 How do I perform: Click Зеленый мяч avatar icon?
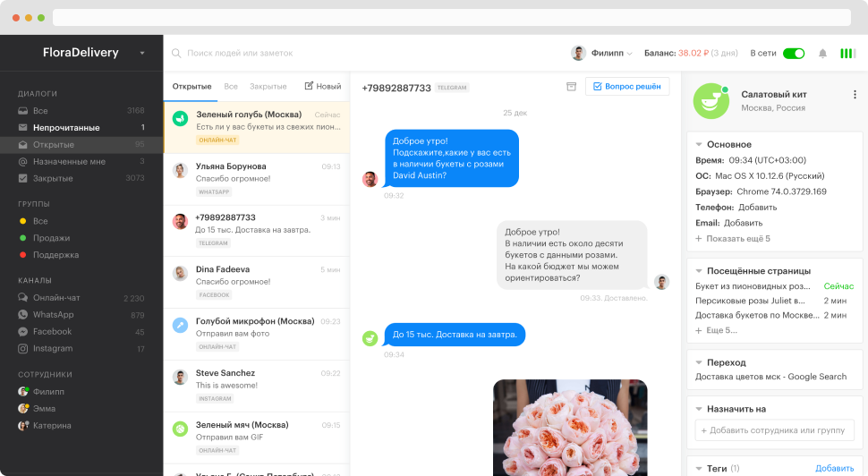tap(180, 429)
